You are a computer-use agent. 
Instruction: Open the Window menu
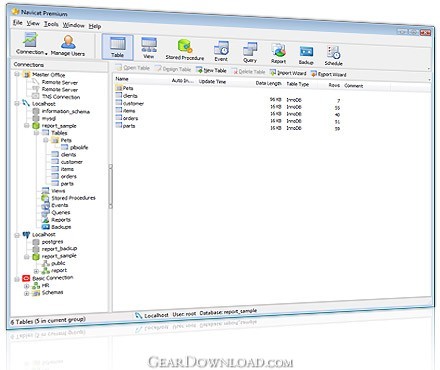[74, 25]
